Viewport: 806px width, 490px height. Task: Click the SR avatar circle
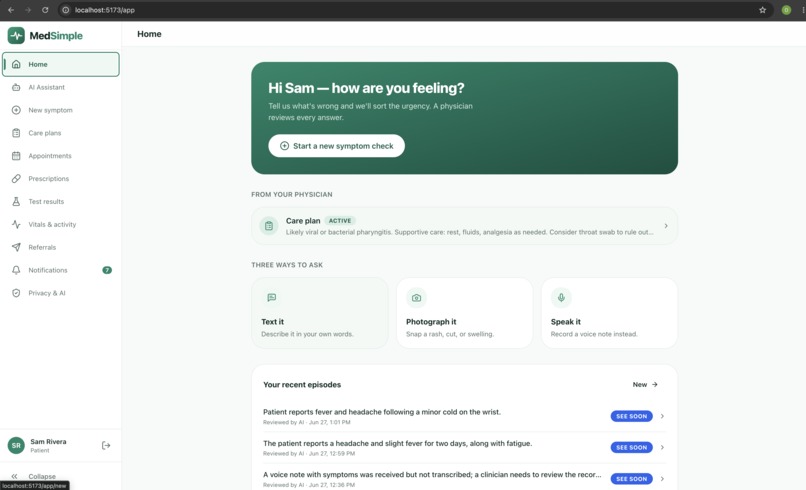point(16,445)
